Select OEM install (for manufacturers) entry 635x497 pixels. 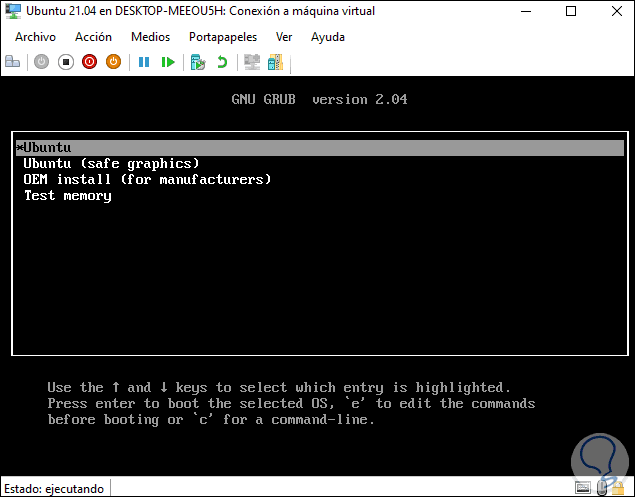[147, 179]
